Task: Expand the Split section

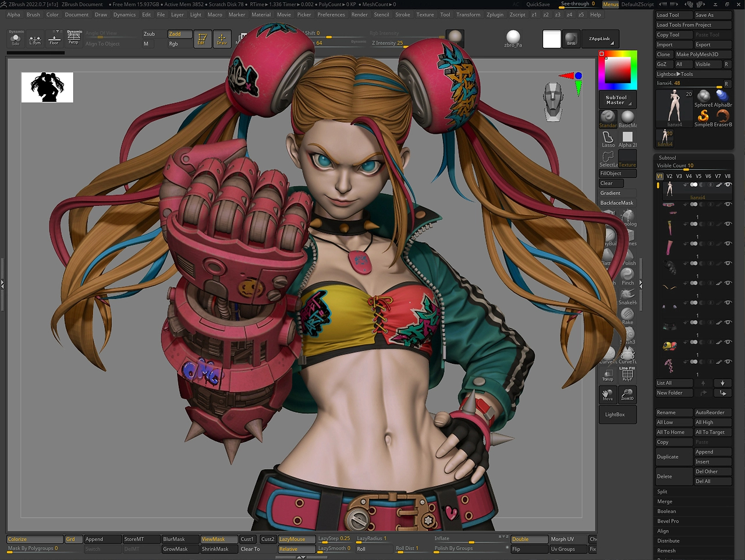Action: [x=662, y=492]
